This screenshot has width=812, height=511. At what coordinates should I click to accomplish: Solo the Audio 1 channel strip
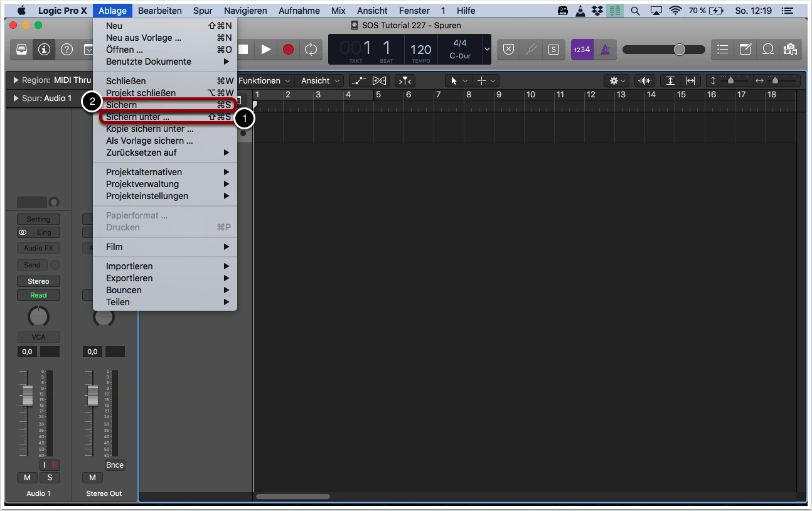pos(50,478)
